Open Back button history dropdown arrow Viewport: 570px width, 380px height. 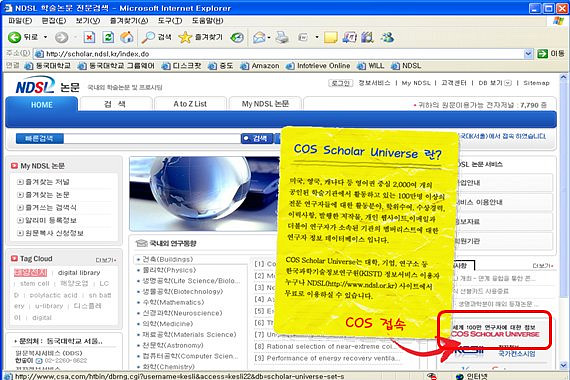pyautogui.click(x=45, y=37)
